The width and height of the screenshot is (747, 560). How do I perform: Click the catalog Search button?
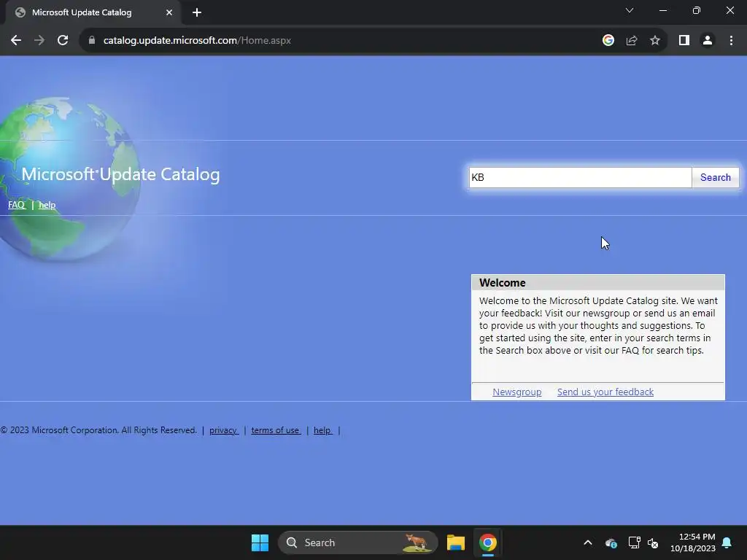715,178
